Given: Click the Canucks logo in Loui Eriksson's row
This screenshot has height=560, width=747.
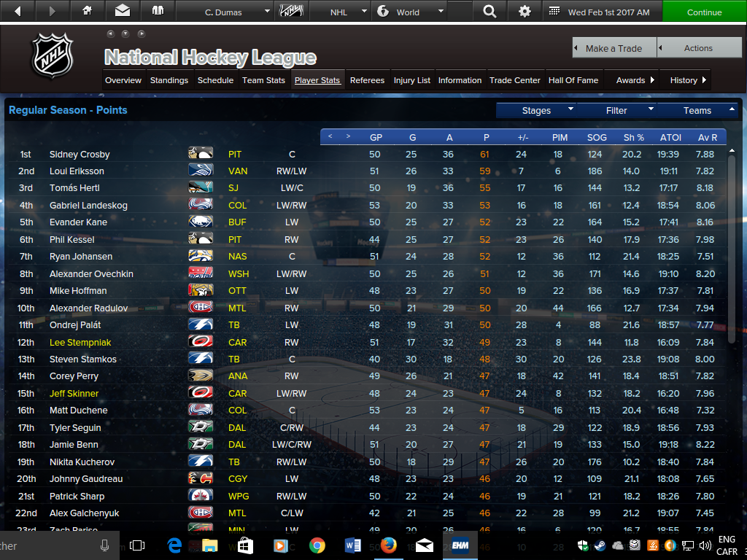Looking at the screenshot, I should pyautogui.click(x=201, y=170).
